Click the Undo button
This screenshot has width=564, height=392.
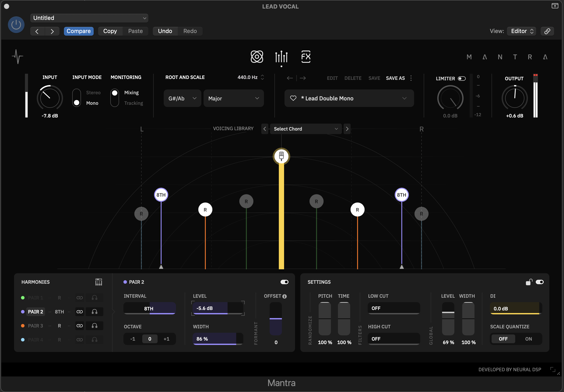coord(165,31)
